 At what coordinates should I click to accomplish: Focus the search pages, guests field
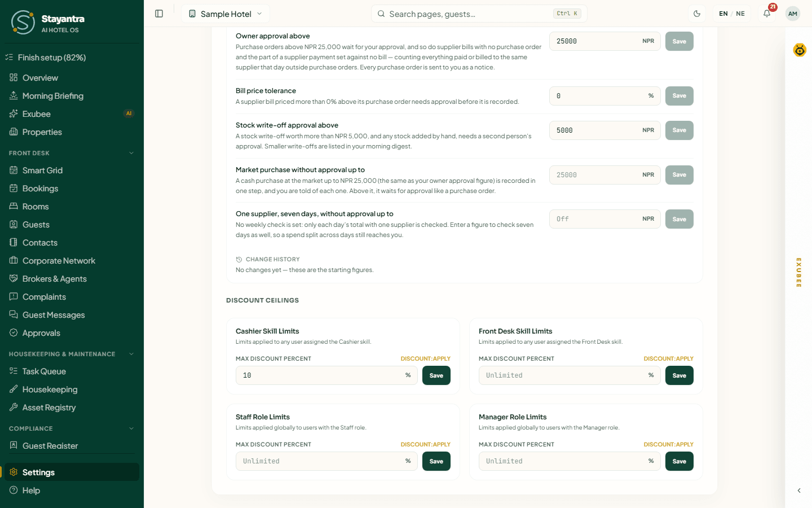pyautogui.click(x=479, y=14)
